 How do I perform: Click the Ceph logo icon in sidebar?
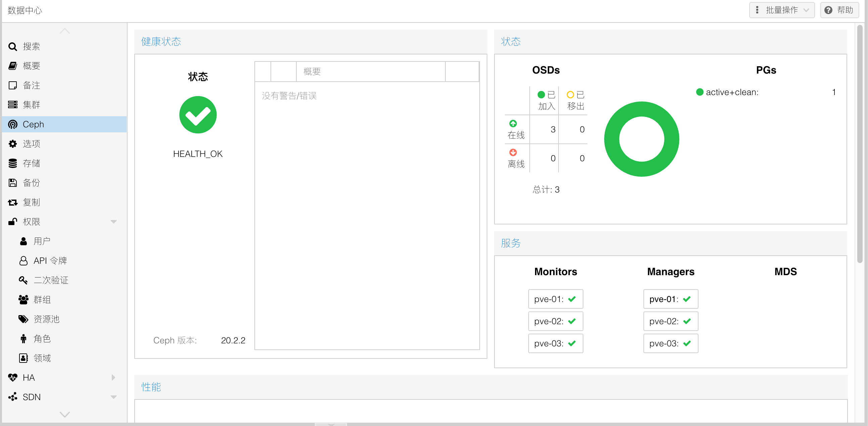pyautogui.click(x=12, y=124)
